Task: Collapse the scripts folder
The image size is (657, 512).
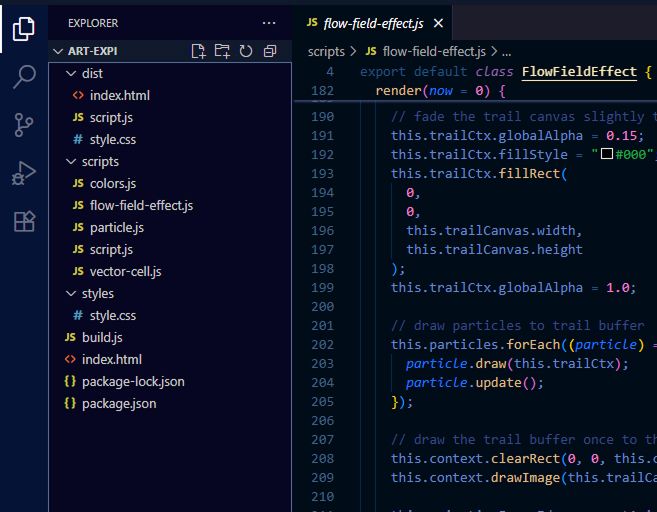Action: (x=99, y=161)
